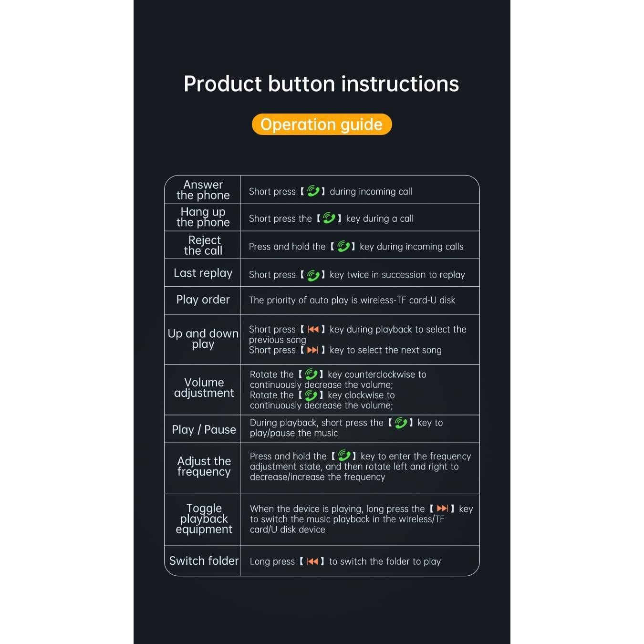
Task: Click the previous-track icon in Up and down play row
Action: (x=313, y=329)
